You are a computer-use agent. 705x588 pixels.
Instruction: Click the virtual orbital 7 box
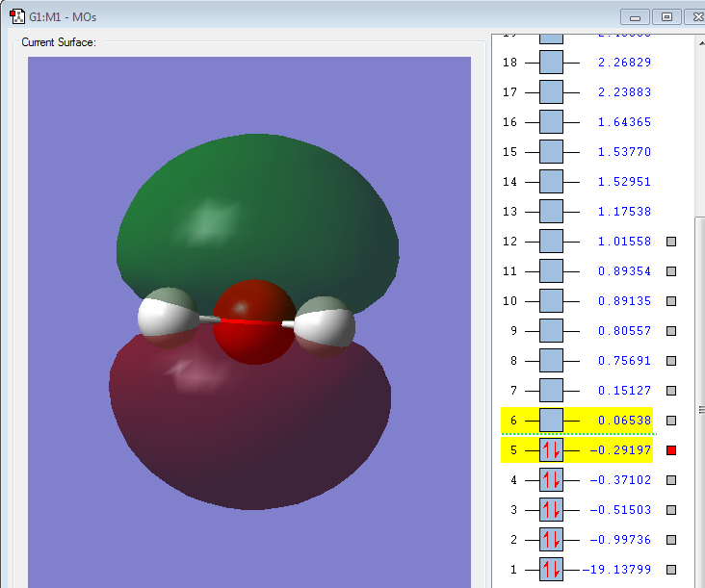pos(551,391)
